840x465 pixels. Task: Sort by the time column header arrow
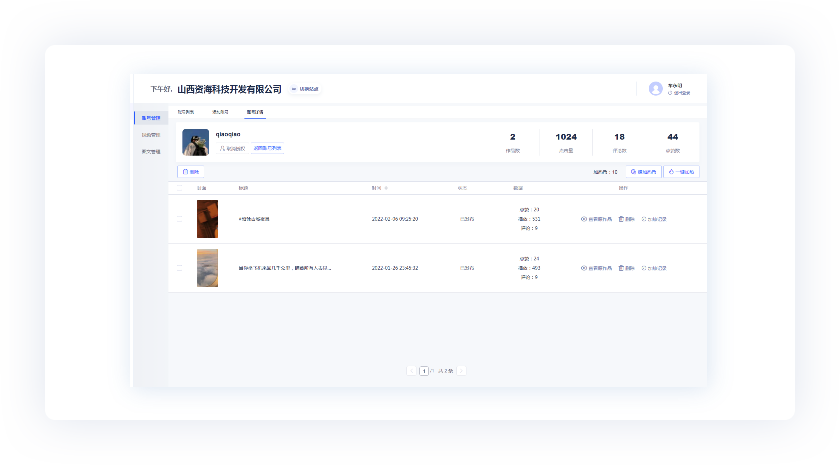coord(387,187)
